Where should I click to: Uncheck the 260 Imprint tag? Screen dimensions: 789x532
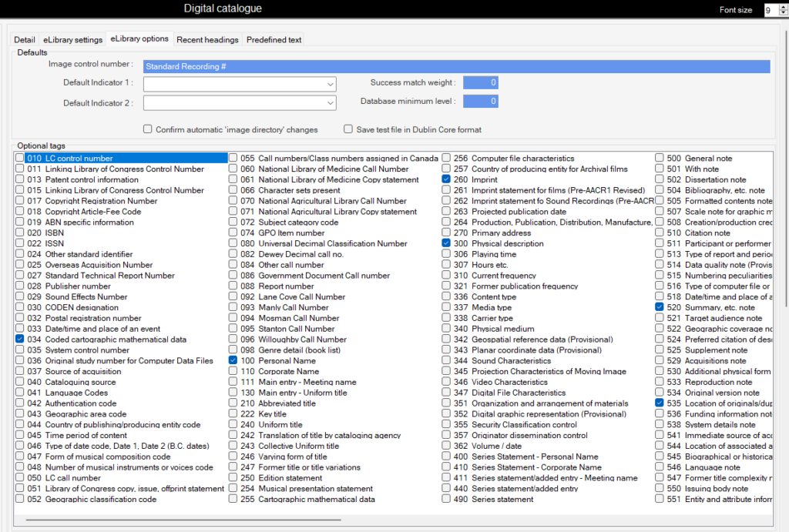coord(445,179)
